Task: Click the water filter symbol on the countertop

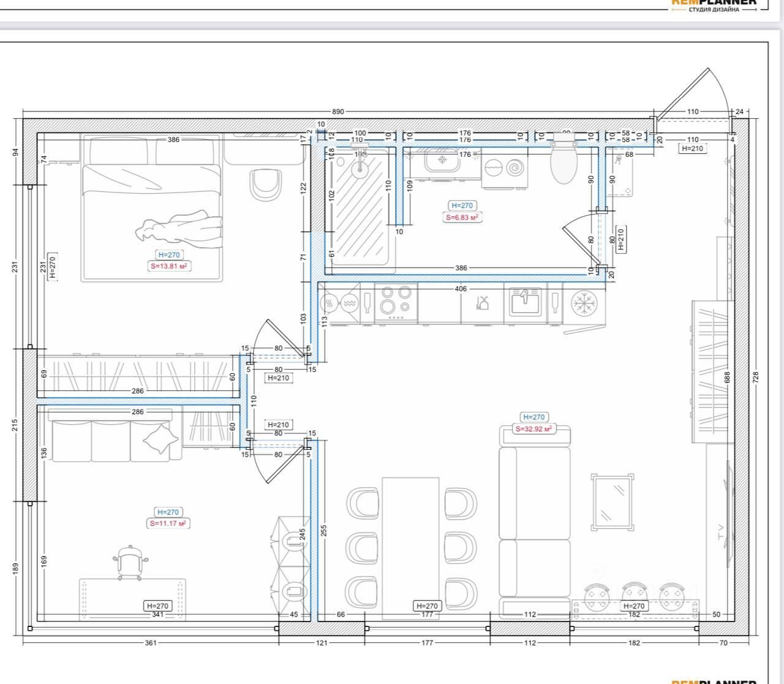Action: (x=483, y=303)
